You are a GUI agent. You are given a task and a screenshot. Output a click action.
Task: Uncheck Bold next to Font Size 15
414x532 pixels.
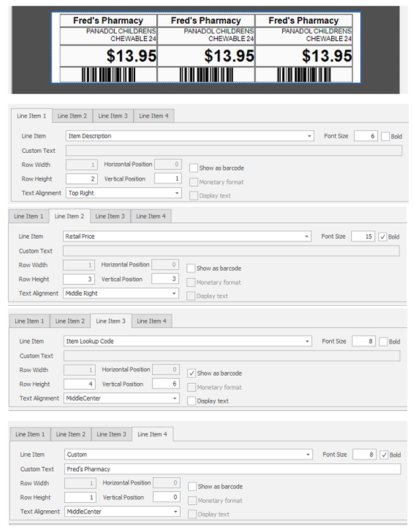tap(382, 237)
